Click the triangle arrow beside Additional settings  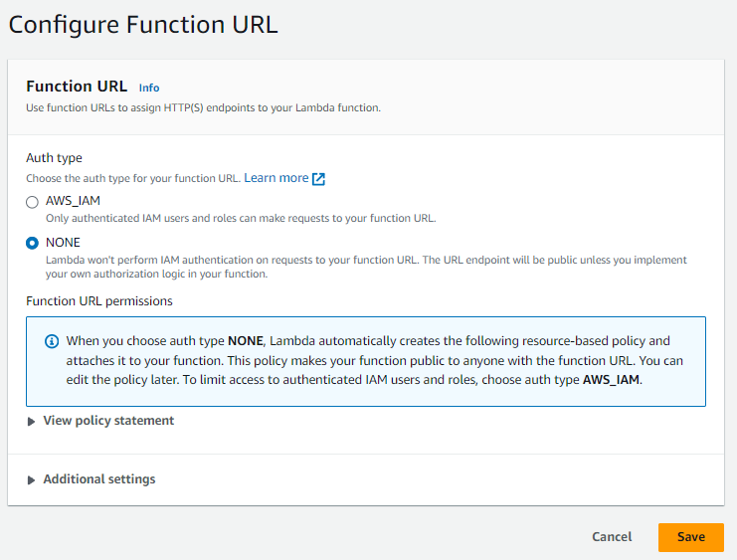click(x=31, y=480)
